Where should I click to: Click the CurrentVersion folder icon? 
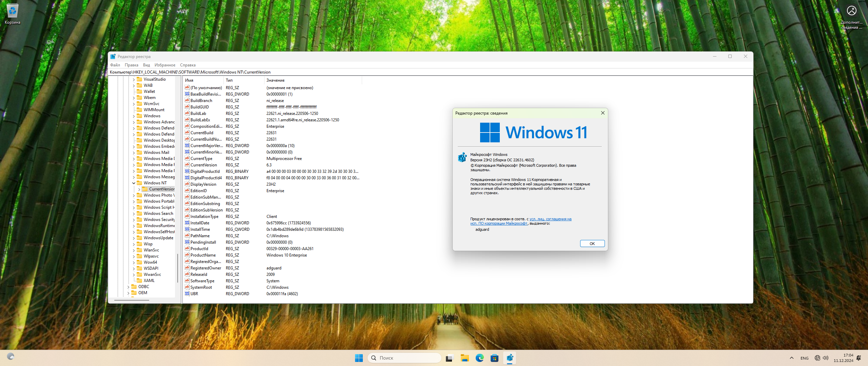pos(145,189)
